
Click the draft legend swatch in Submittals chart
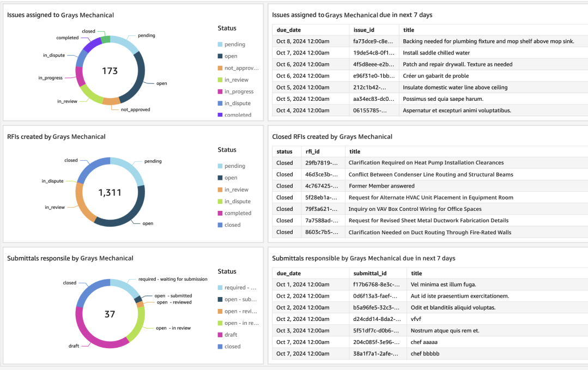(220, 335)
